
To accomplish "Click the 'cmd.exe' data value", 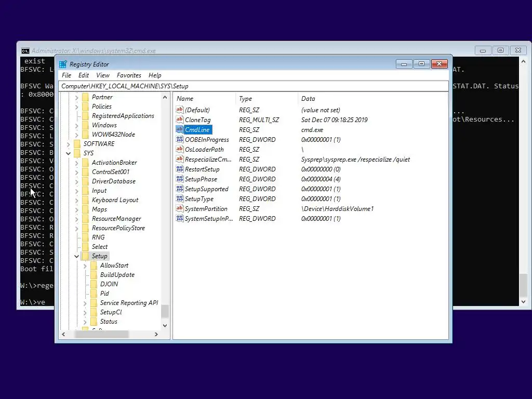I will point(312,129).
